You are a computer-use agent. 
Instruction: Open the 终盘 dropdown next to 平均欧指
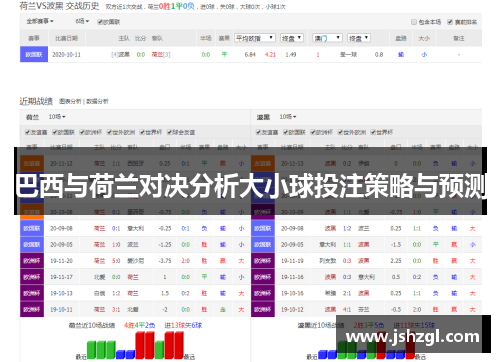[292, 38]
